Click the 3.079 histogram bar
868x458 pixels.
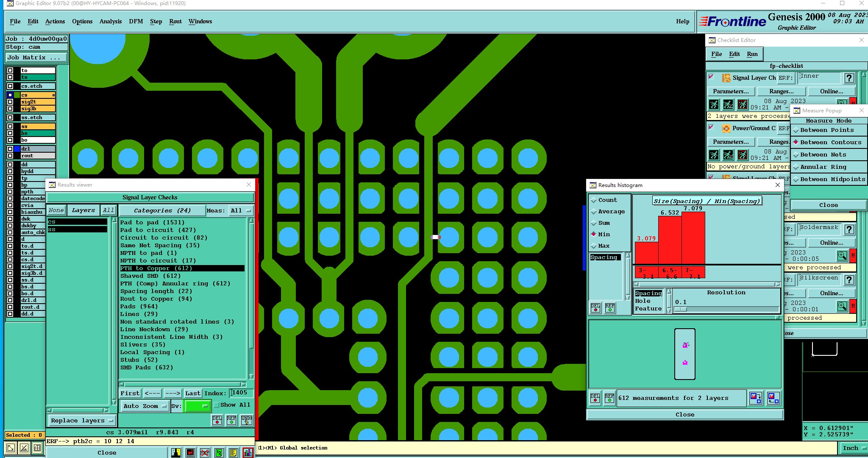646,253
